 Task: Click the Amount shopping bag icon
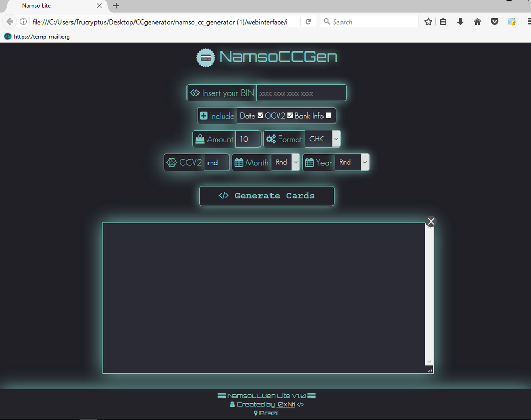click(200, 139)
